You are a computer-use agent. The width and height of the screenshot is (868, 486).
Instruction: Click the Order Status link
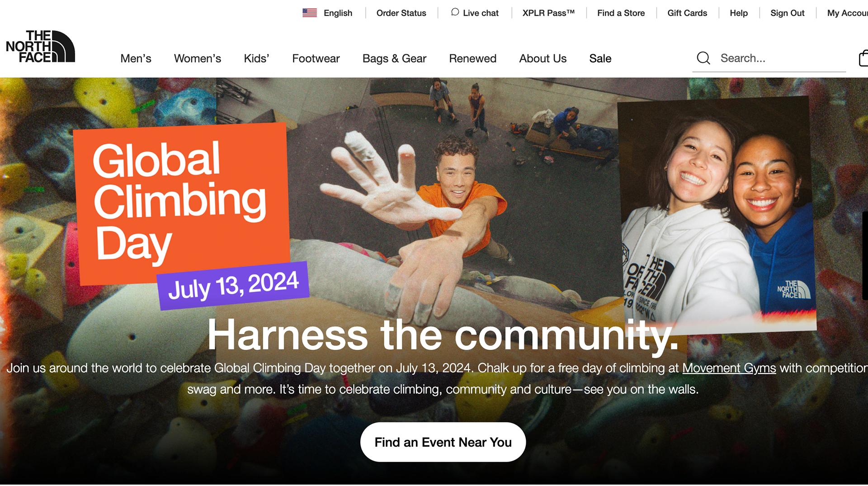[x=401, y=13]
